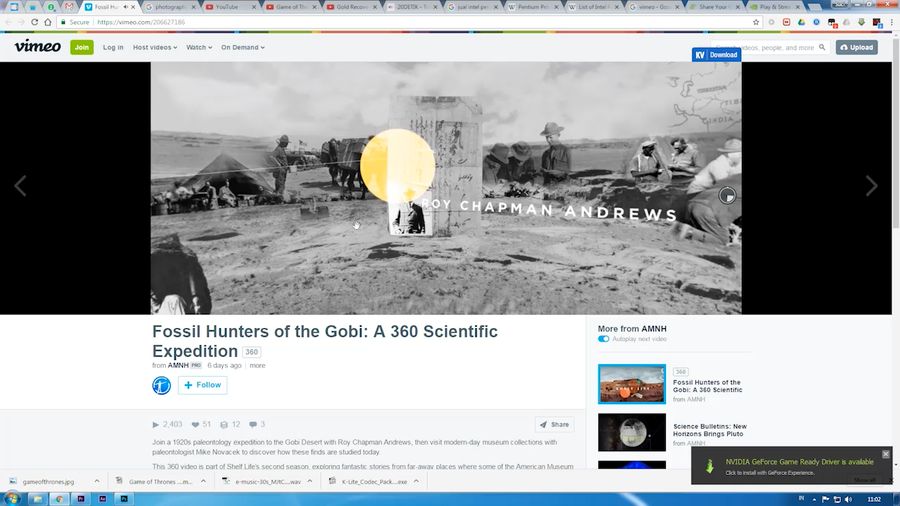This screenshot has height=506, width=900.
Task: Open the Windows Start menu
Action: pos(11,499)
